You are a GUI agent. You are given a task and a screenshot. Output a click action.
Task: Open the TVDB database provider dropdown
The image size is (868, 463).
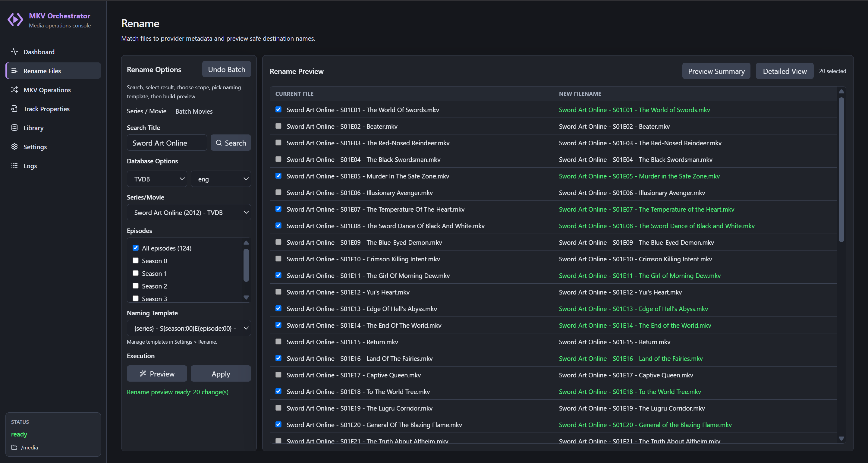coord(157,179)
